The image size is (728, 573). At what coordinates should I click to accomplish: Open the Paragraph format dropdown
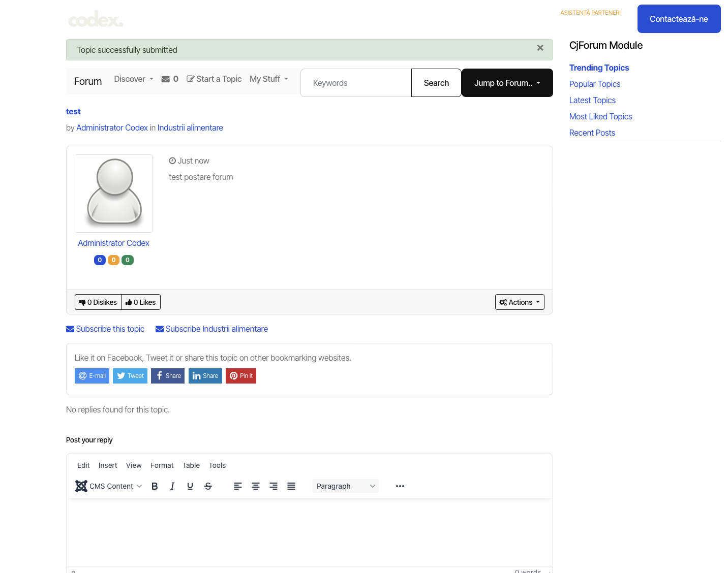pos(346,486)
